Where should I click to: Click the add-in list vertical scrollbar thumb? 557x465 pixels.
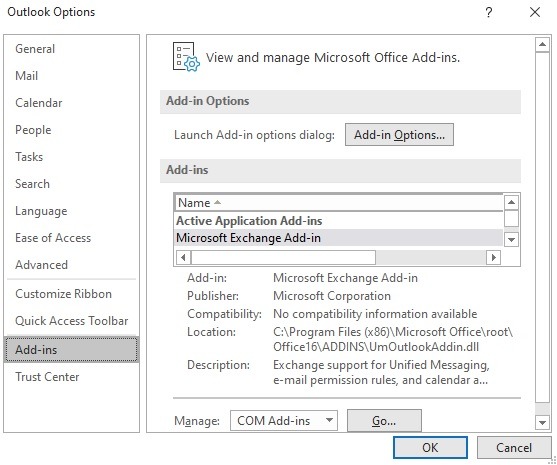pyautogui.click(x=512, y=219)
